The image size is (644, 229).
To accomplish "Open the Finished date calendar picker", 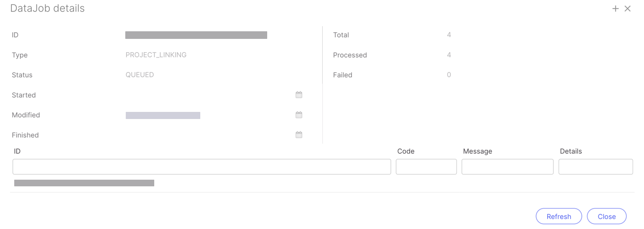I will pos(299,135).
